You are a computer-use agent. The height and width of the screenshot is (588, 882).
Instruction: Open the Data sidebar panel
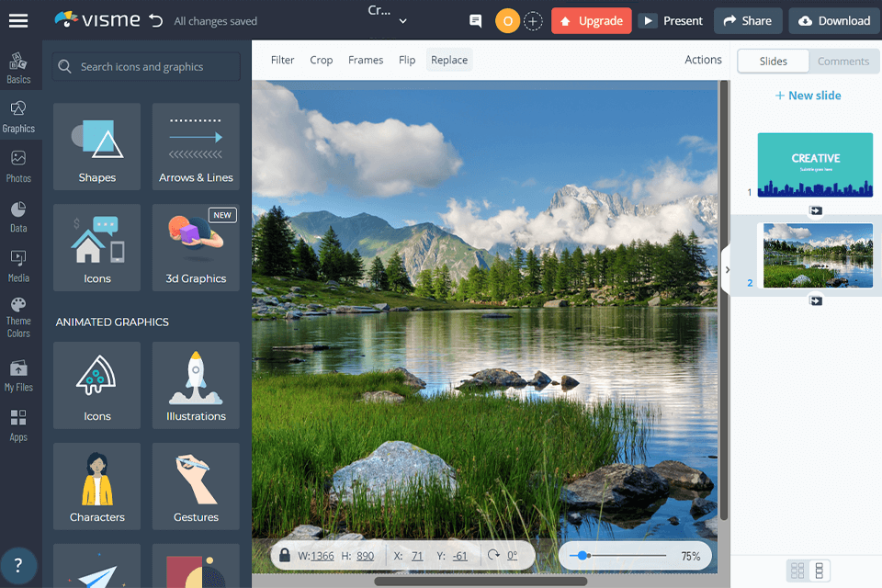(18, 217)
